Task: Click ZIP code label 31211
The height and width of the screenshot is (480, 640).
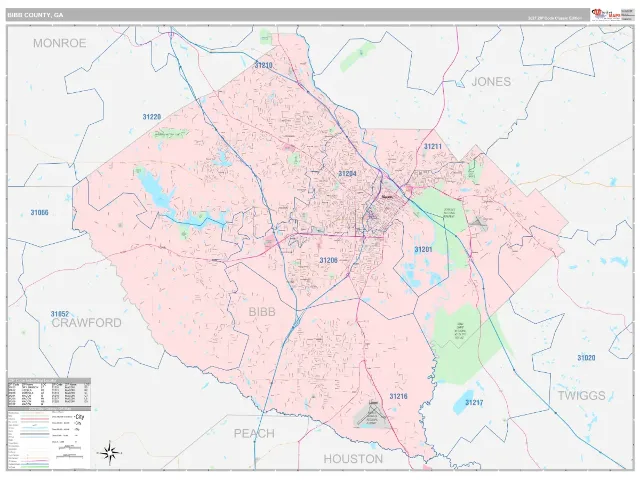Action: 433,146
